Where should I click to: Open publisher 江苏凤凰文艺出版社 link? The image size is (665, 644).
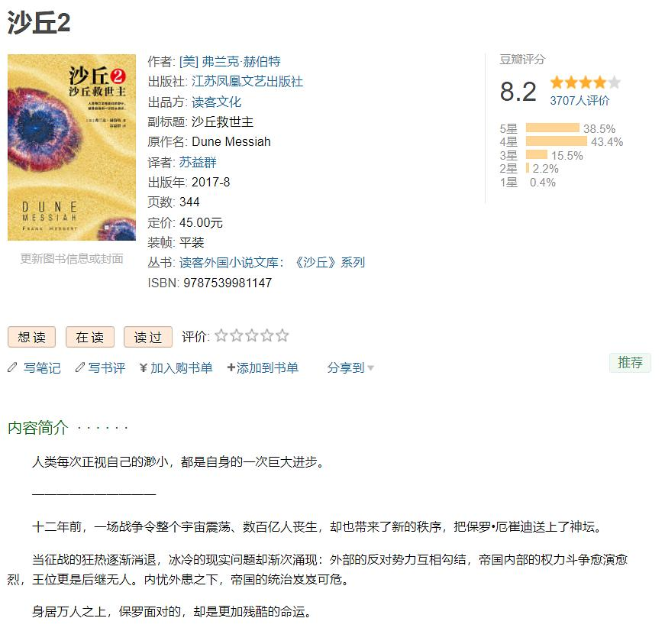coord(247,82)
